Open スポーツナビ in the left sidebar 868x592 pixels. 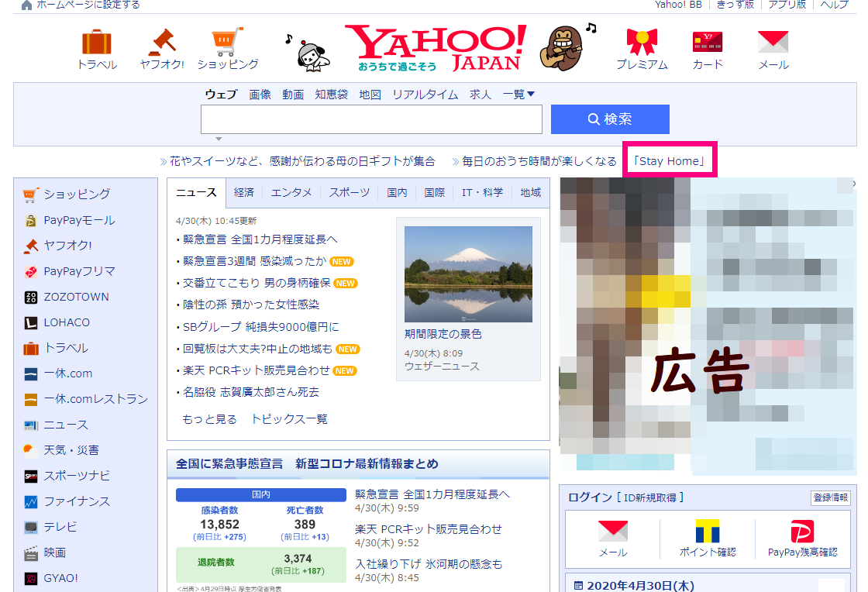[77, 476]
